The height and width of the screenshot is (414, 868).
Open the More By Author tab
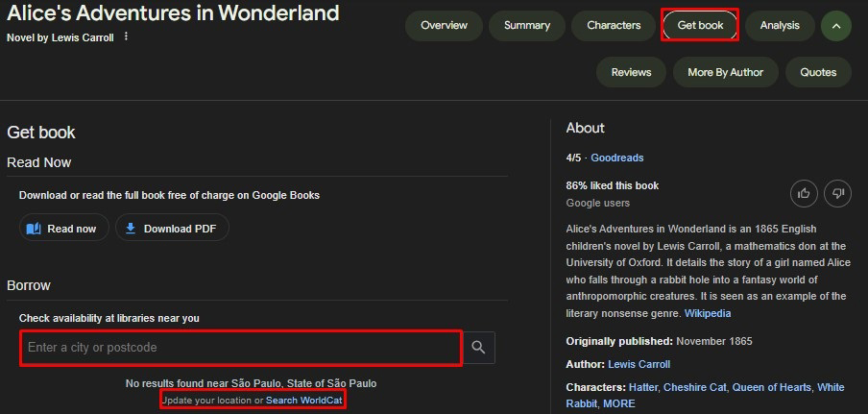[725, 72]
